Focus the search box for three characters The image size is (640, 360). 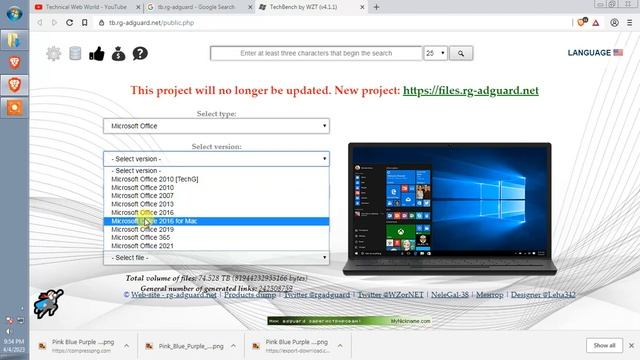(316, 53)
